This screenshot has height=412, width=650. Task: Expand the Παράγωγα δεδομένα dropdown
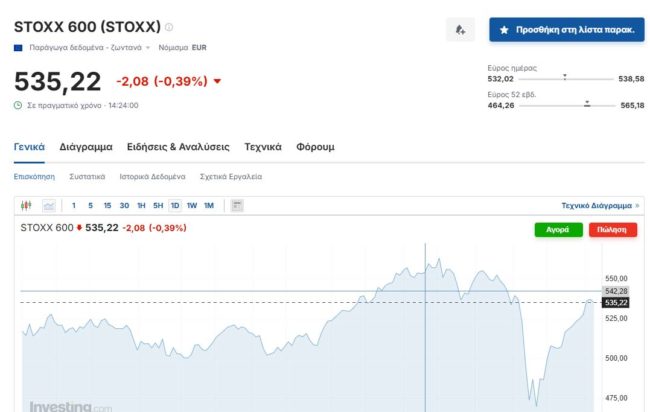(x=148, y=48)
